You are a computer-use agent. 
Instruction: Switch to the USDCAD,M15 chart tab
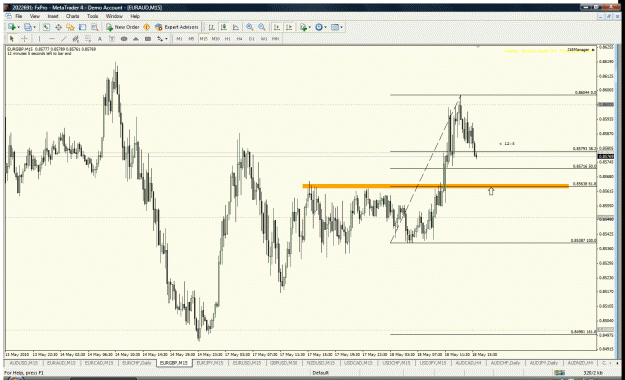pos(358,363)
